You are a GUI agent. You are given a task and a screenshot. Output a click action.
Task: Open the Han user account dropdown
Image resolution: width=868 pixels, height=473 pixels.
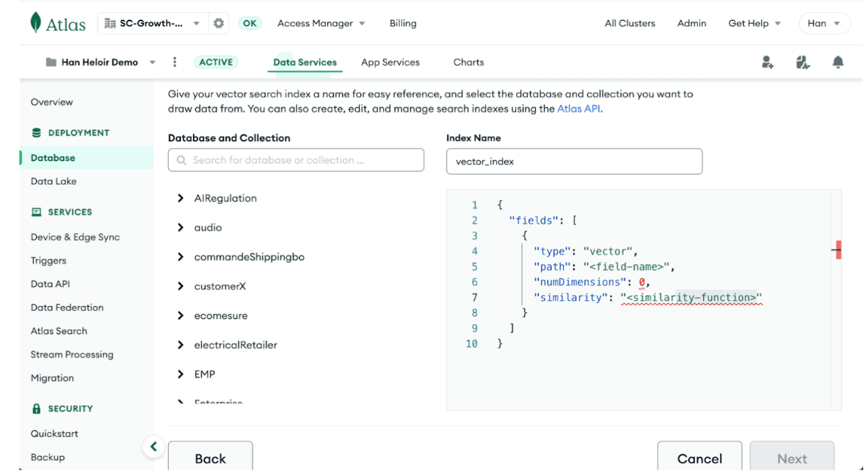[824, 23]
